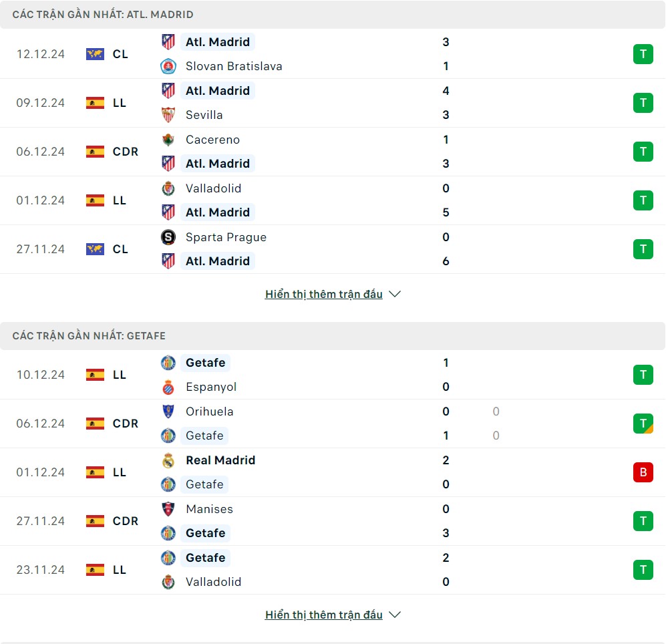Click the Slovan Bratislava team crest

coord(168,66)
